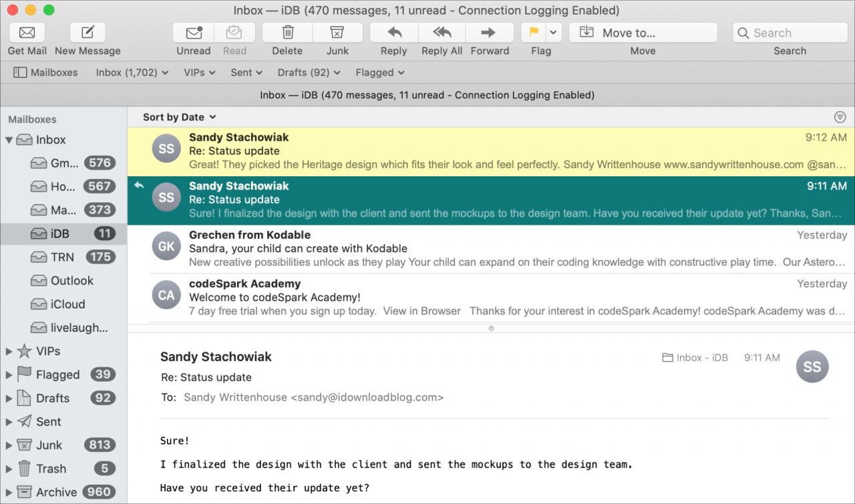This screenshot has height=504, width=855.
Task: Forward the selected message
Action: tap(490, 33)
